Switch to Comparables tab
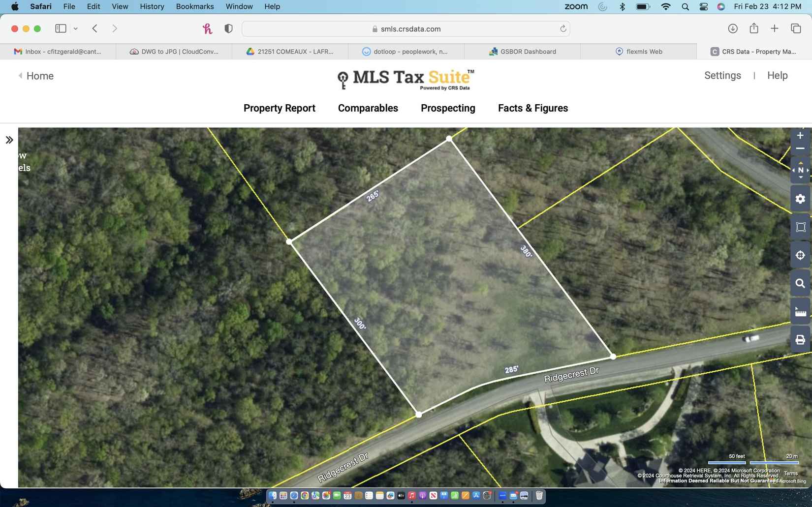This screenshot has height=507, width=812. tap(368, 108)
